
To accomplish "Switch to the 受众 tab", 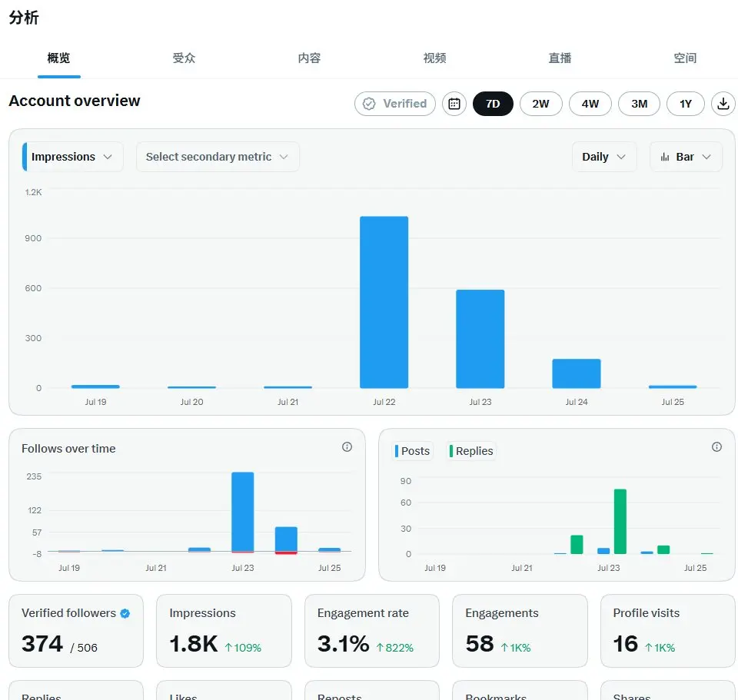I will tap(184, 58).
